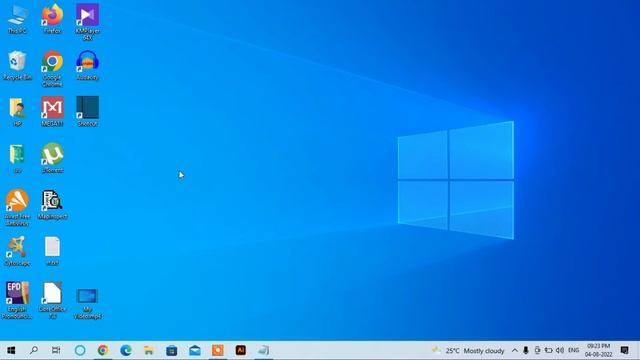The width and height of the screenshot is (640, 360).
Task: Open KMPlayer 64X desktop shortcut
Action: click(x=87, y=21)
